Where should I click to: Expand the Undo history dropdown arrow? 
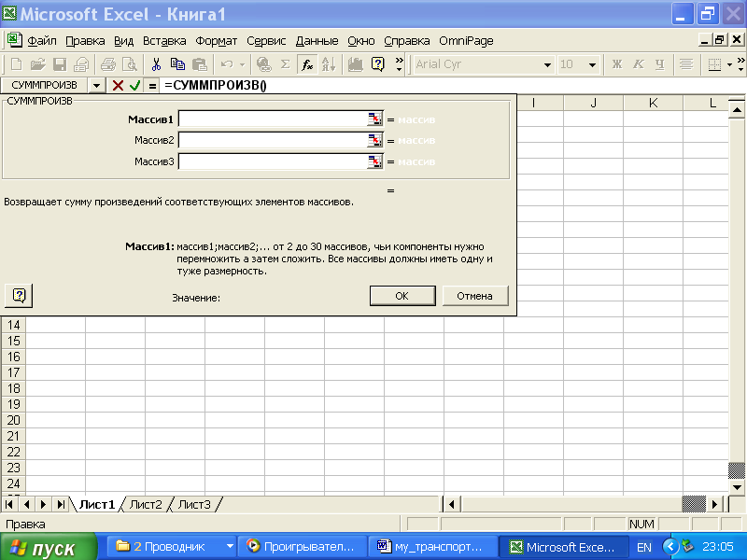pos(242,64)
